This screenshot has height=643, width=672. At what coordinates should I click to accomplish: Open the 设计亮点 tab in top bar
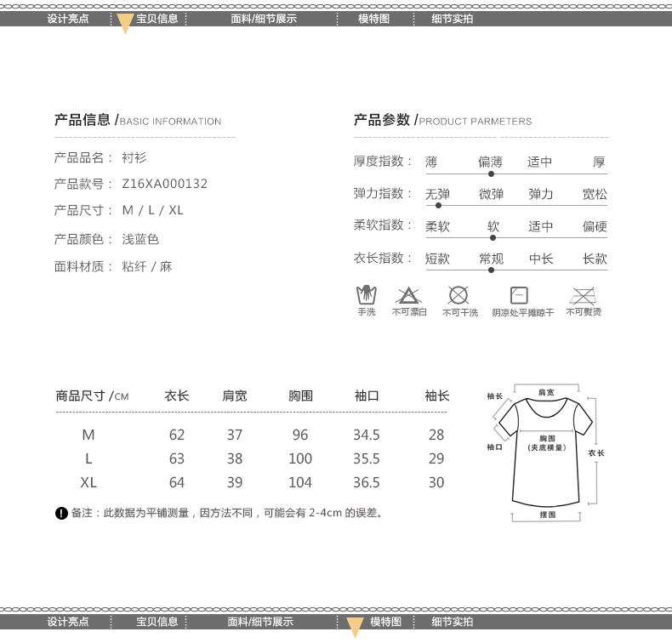coord(68,19)
